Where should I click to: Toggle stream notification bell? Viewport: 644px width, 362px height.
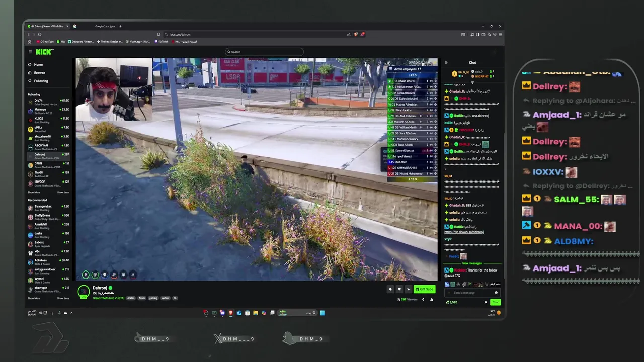pos(390,289)
